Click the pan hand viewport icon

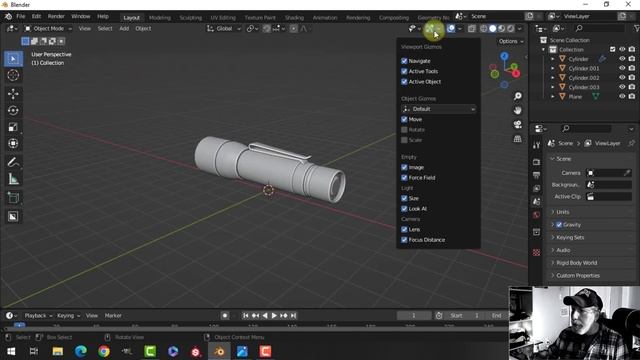click(518, 111)
